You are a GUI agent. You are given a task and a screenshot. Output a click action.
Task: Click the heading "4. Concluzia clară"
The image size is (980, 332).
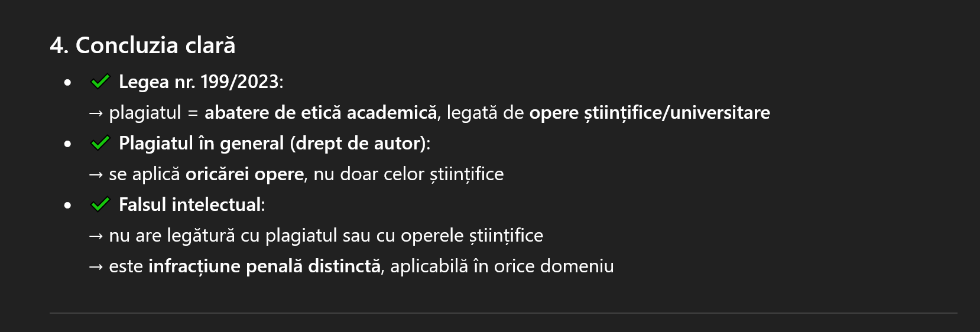coord(142,45)
